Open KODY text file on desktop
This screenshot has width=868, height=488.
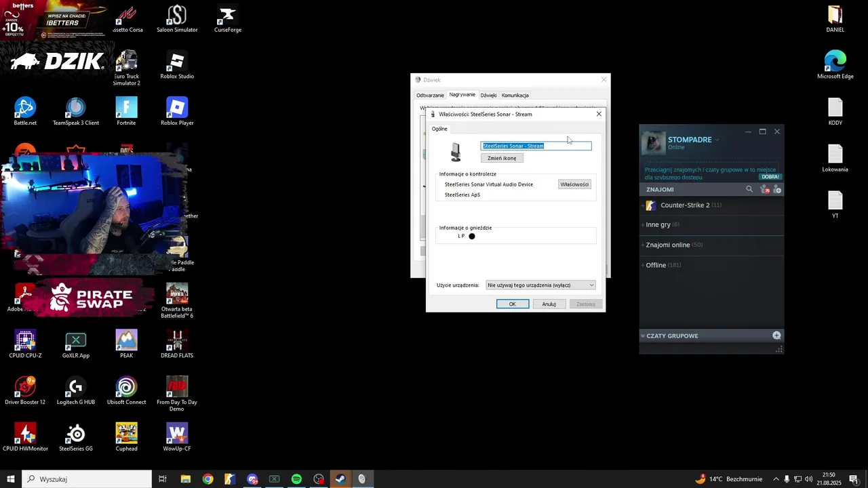coord(835,111)
